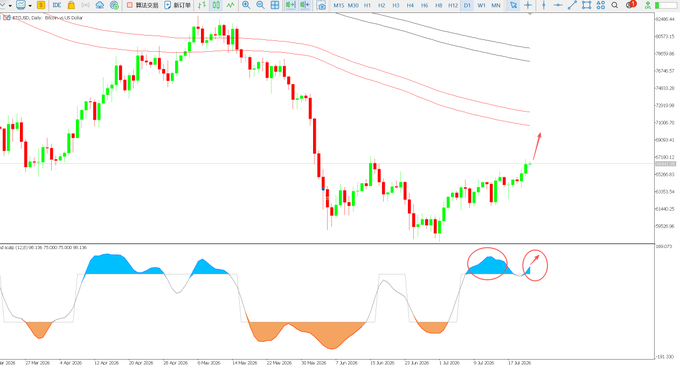Tile windows with the grid icon

pyautogui.click(x=275, y=5)
